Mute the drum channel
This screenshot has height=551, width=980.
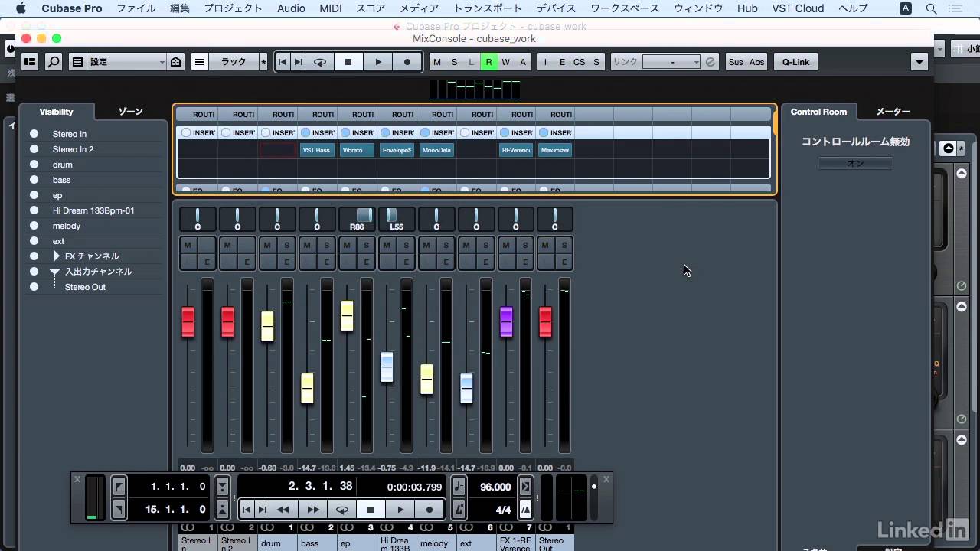pos(266,245)
